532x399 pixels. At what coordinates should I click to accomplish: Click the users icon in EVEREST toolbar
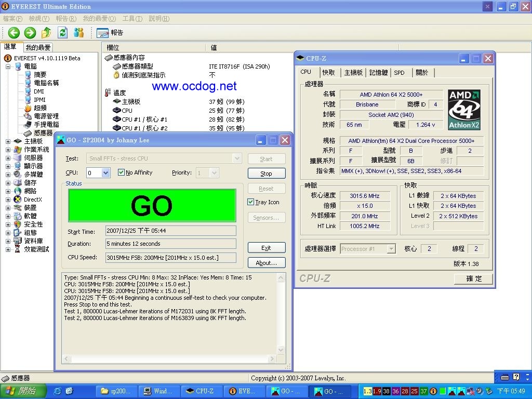(79, 33)
